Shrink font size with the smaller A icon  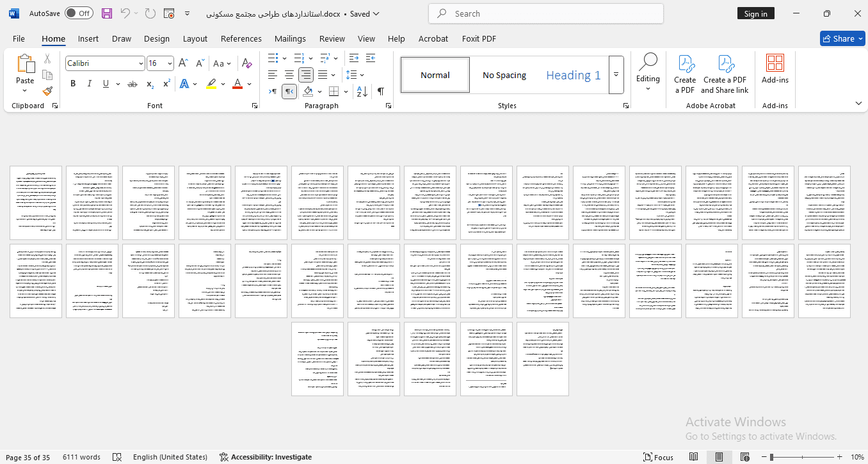[200, 63]
